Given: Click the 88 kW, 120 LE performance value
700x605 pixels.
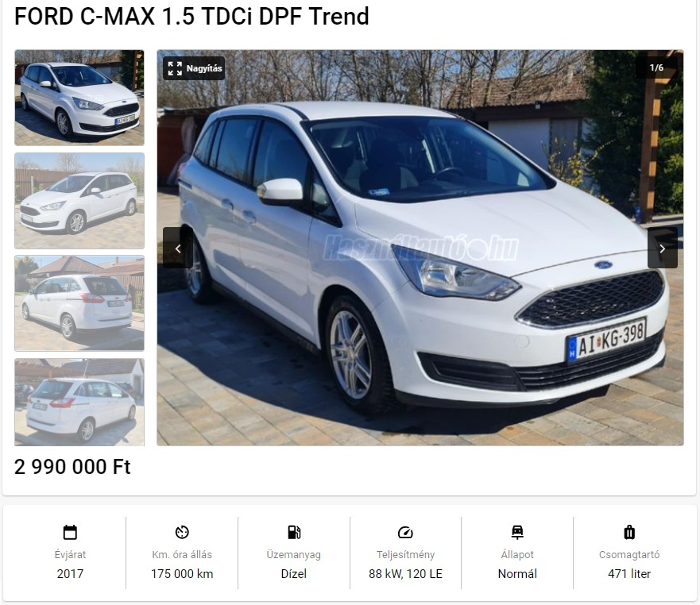Looking at the screenshot, I should point(405,574).
